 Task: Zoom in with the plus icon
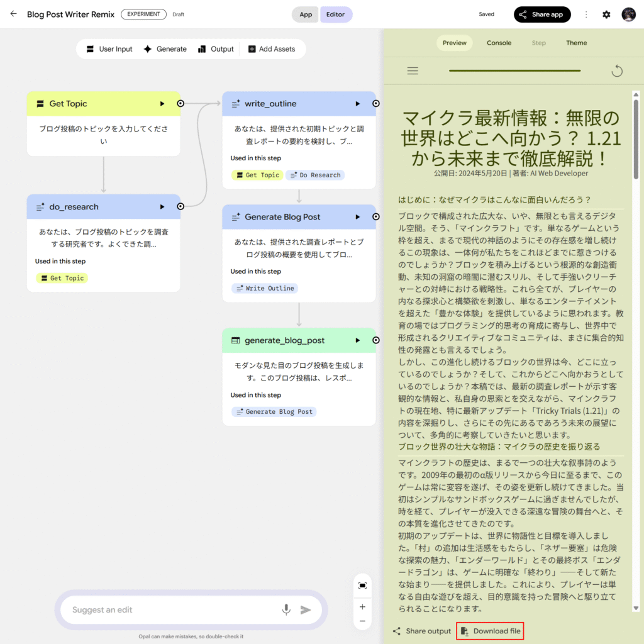(362, 607)
